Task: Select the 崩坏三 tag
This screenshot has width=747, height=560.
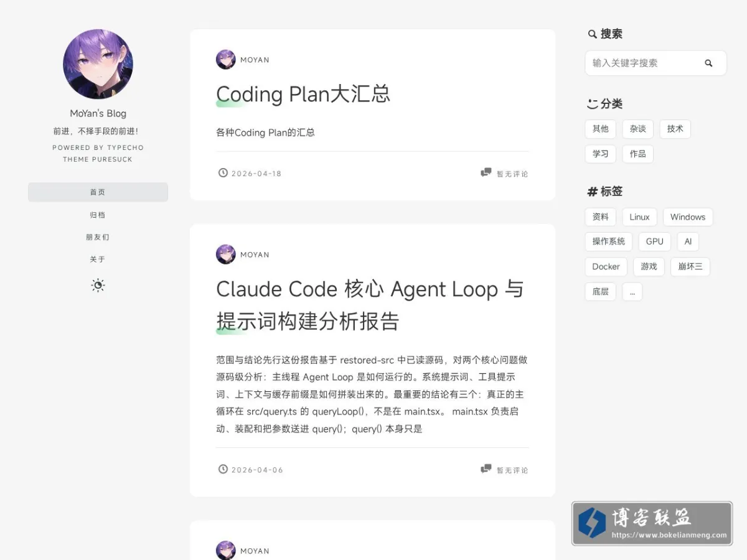Action: pyautogui.click(x=690, y=266)
